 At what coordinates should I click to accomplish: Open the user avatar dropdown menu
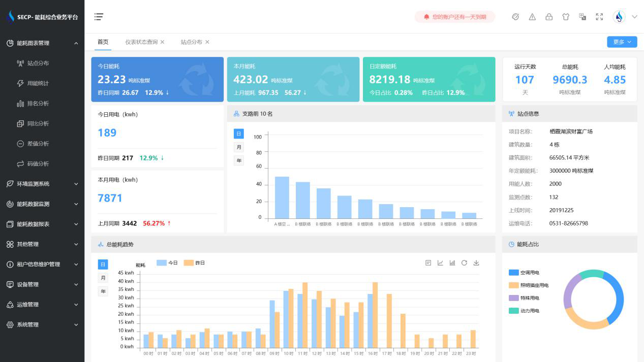pyautogui.click(x=619, y=17)
